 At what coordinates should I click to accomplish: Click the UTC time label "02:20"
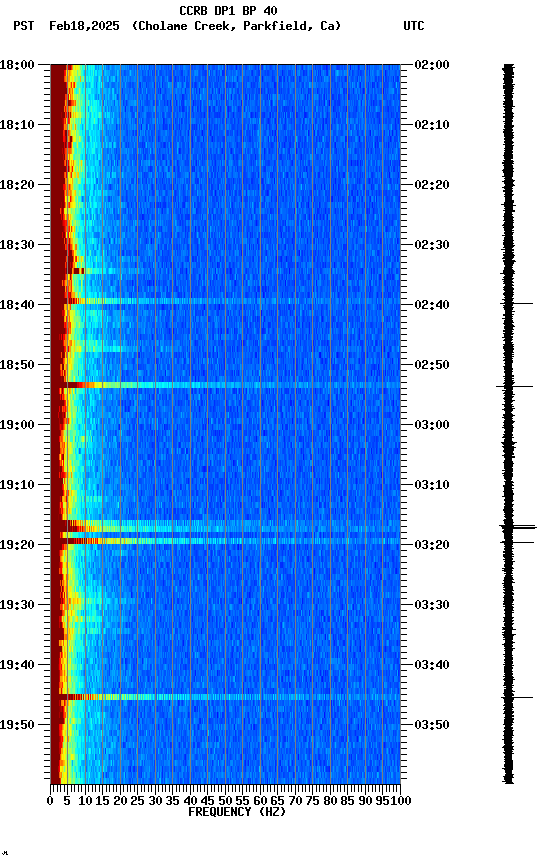click(432, 185)
